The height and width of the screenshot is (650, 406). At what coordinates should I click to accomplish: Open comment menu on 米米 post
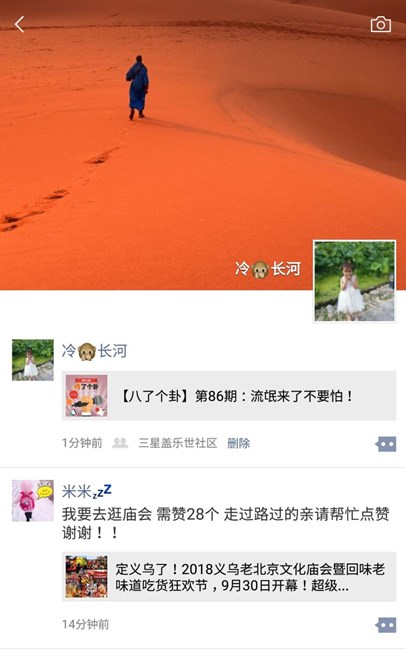(x=386, y=625)
